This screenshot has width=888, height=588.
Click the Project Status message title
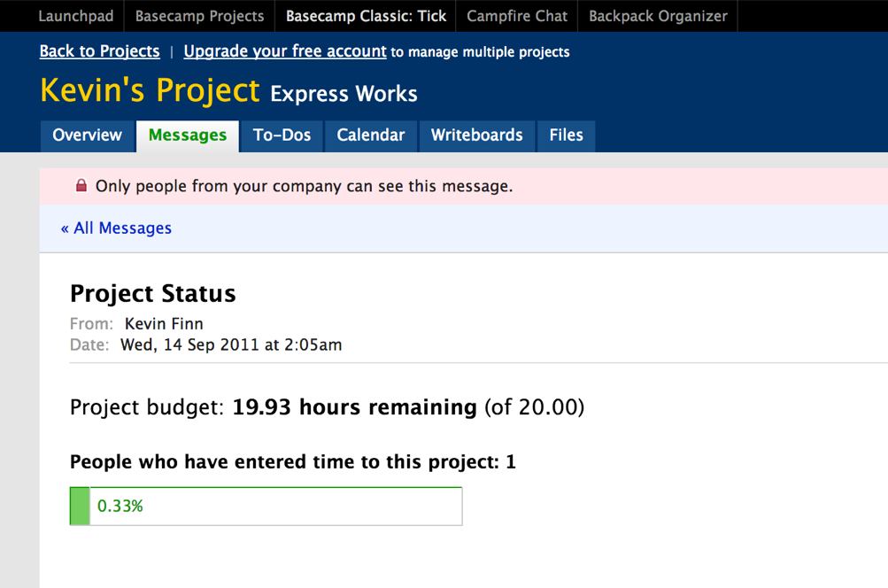pos(152,293)
